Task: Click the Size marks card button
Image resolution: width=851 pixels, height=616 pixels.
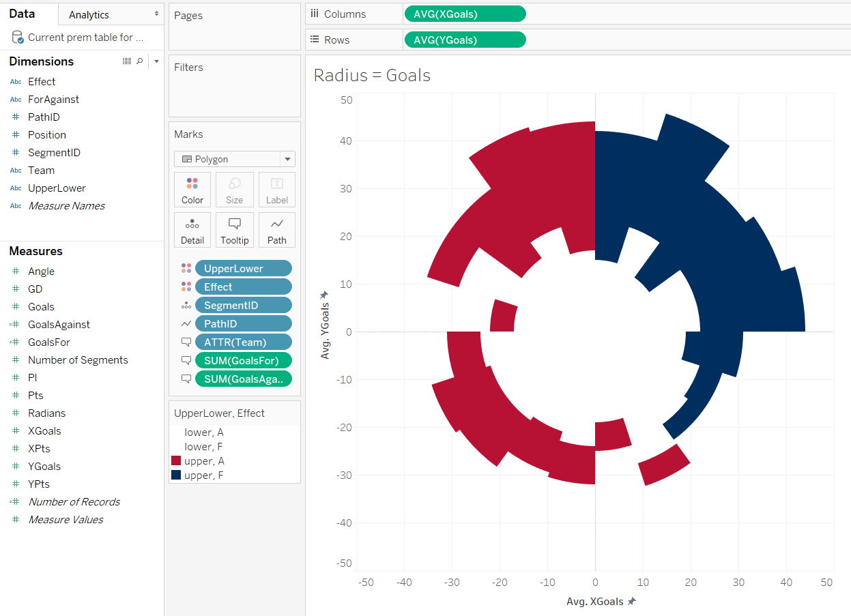Action: click(234, 190)
